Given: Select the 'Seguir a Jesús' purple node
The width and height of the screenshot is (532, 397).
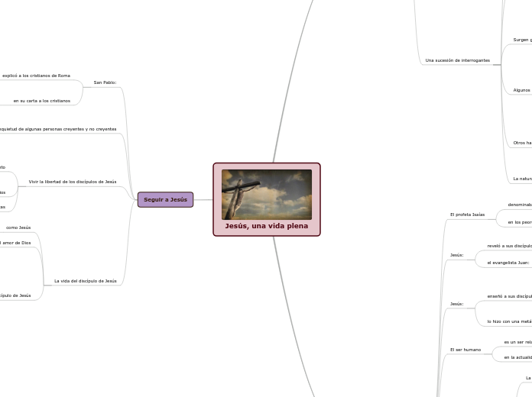Looking at the screenshot, I should (166, 200).
